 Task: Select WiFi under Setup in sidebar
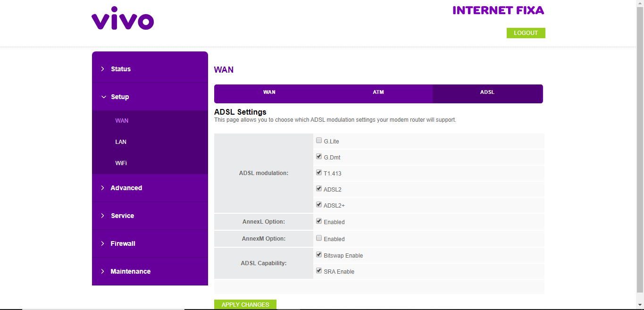(x=121, y=163)
